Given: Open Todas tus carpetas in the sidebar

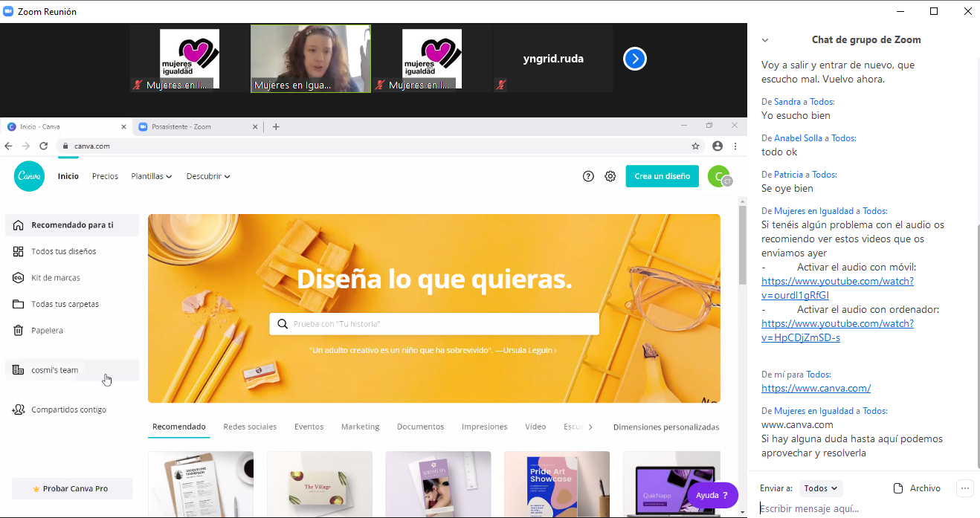Looking at the screenshot, I should pyautogui.click(x=72, y=304).
